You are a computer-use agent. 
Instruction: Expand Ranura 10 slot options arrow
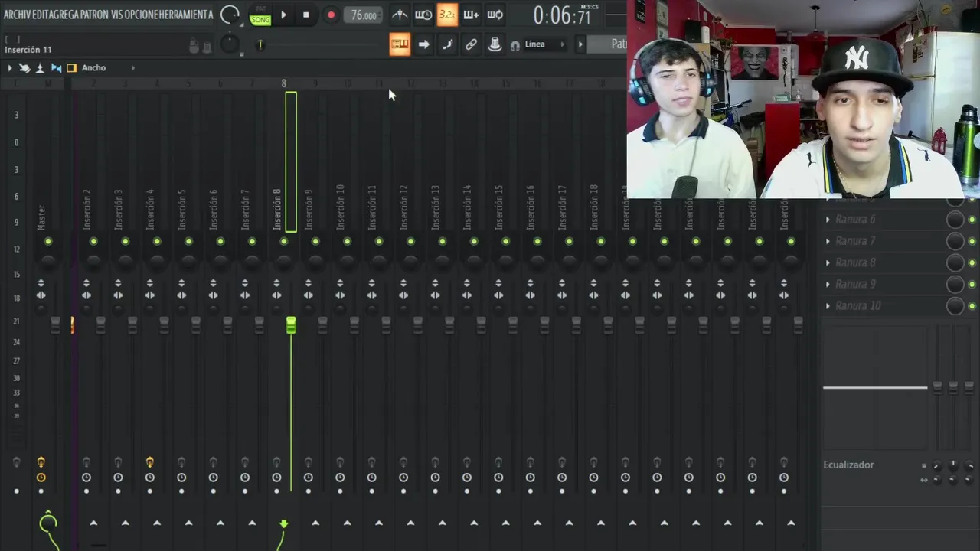pyautogui.click(x=828, y=306)
